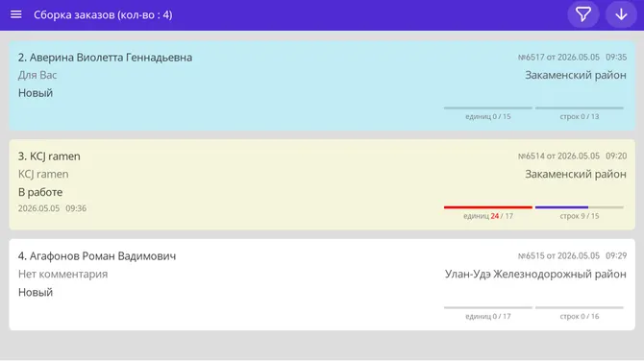Open order 3. KCJ ramen
644x361 pixels.
[322, 184]
